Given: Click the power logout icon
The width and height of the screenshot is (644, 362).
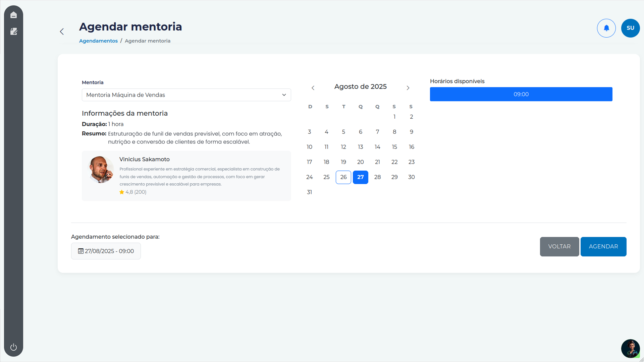Looking at the screenshot, I should 13,347.
